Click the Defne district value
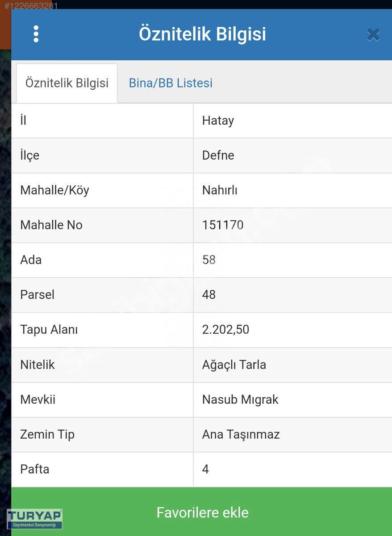The height and width of the screenshot is (536, 392). tap(218, 155)
